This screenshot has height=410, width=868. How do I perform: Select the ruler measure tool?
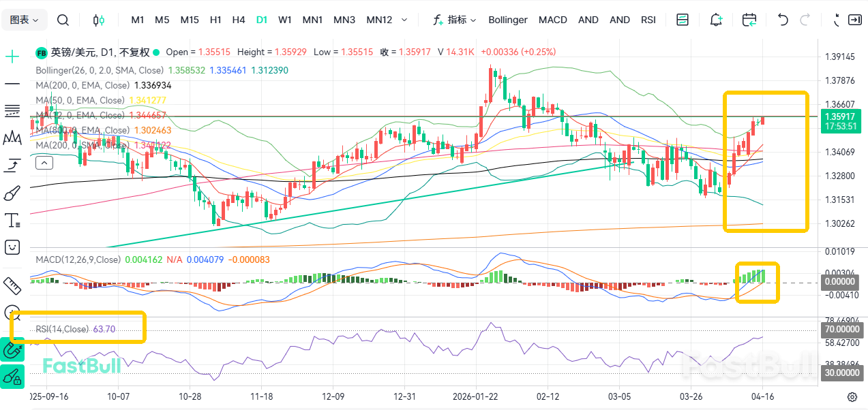click(12, 285)
